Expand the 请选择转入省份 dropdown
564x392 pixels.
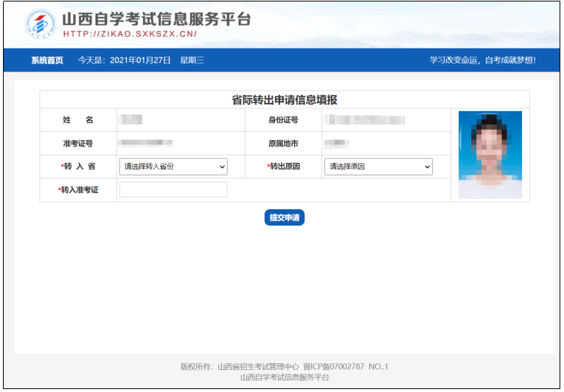point(173,167)
